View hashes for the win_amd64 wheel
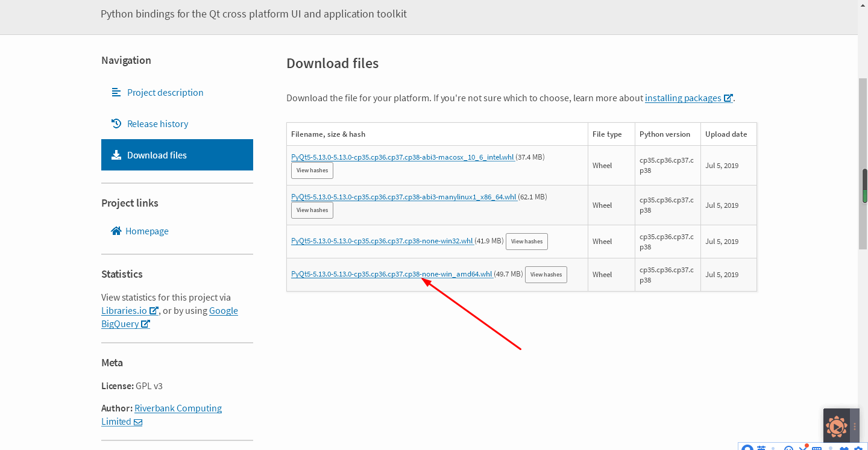This screenshot has height=450, width=868. 546,275
